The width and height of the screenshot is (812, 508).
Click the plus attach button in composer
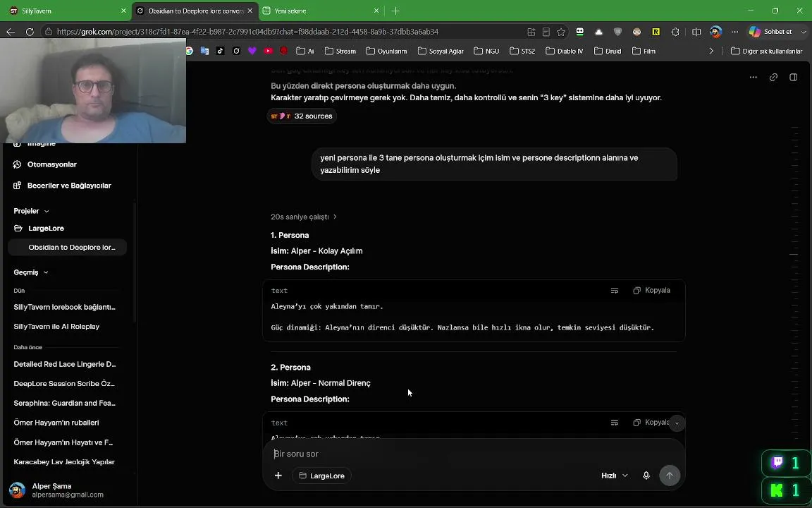(278, 476)
